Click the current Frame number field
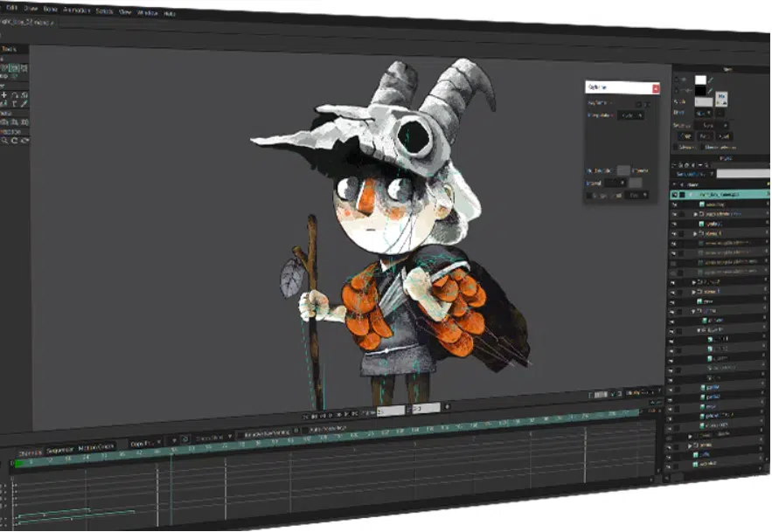Screen dimensions: 772x532 pos(391,410)
